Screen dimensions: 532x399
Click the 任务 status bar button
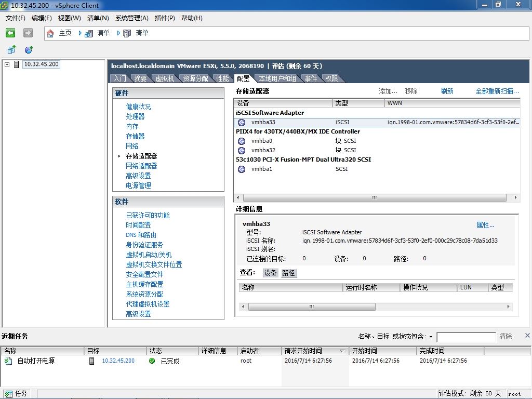pos(16,394)
